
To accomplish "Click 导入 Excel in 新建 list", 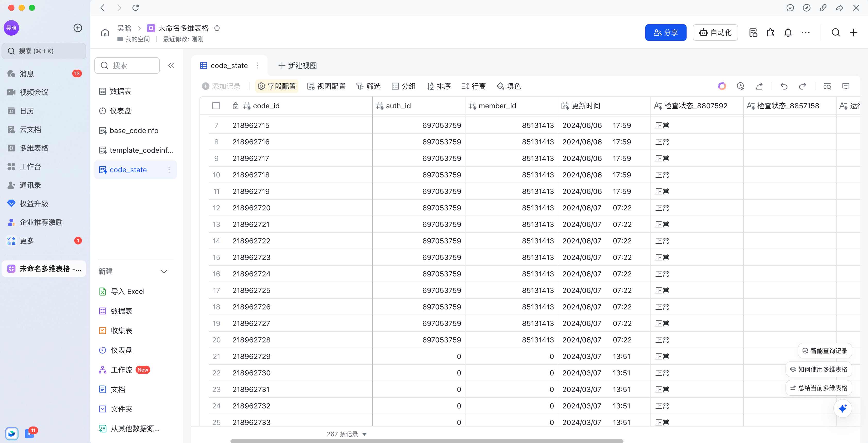I will coord(136,291).
